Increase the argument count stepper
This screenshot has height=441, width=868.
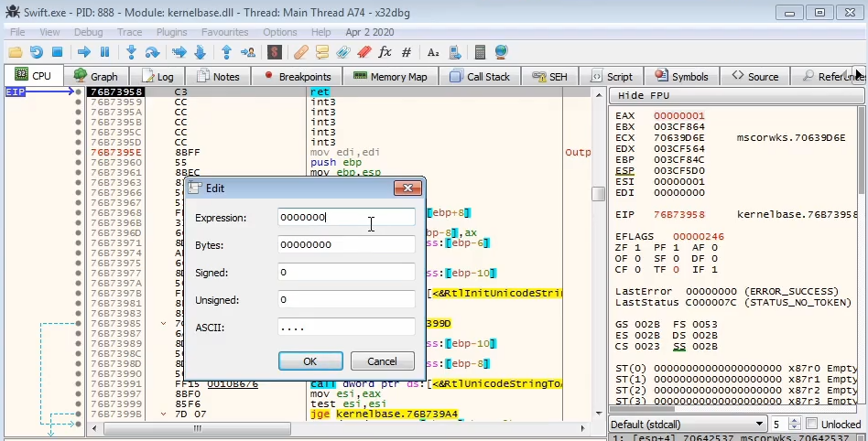(x=795, y=421)
